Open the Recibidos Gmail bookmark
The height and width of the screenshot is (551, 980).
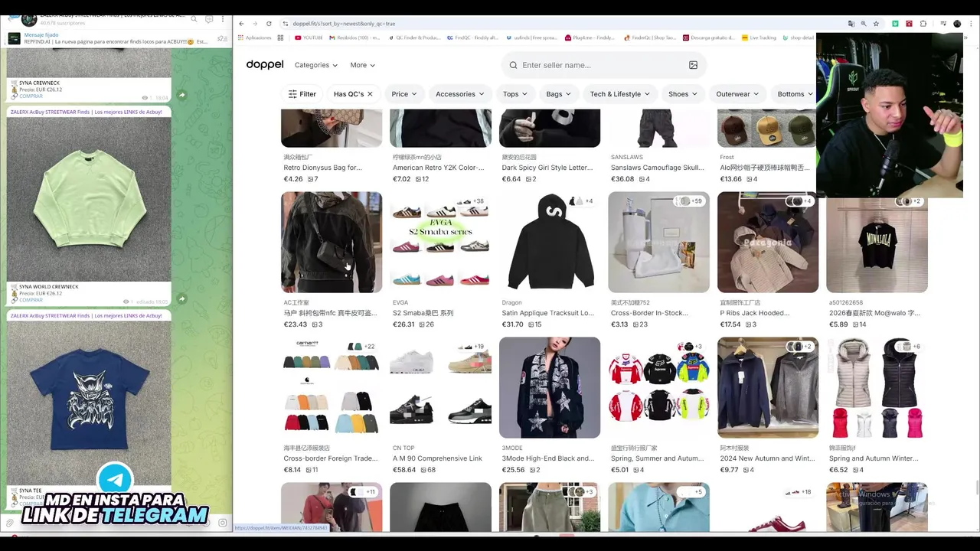click(354, 37)
